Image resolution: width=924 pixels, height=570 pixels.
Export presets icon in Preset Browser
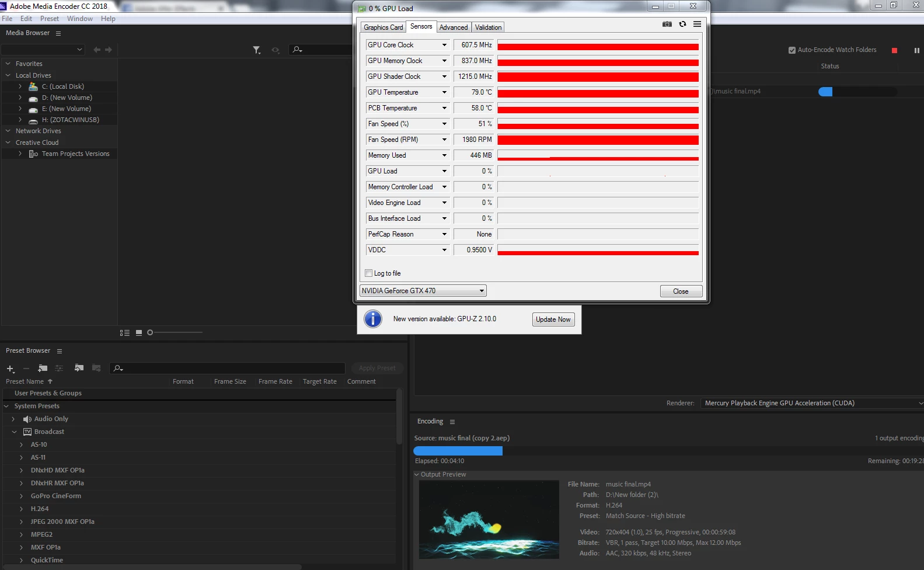click(x=96, y=368)
